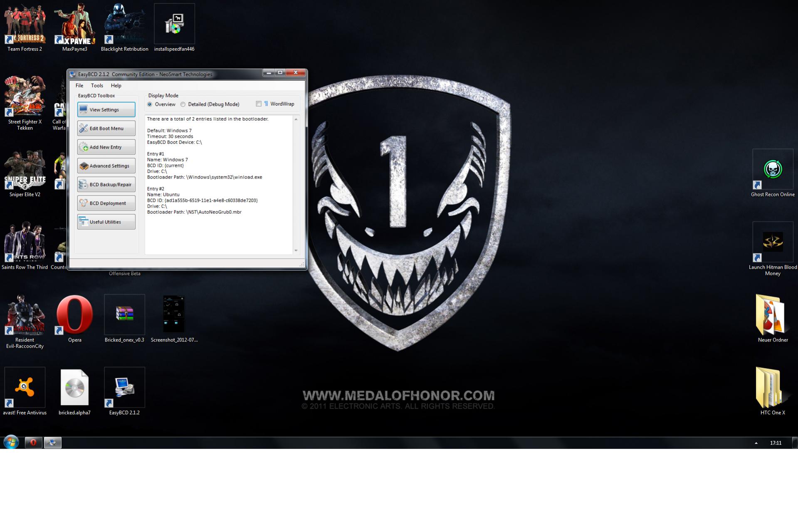Viewport: 798px width, 532px height.
Task: Select Bricked_onex_v0.3 archive icon
Action: (x=124, y=319)
